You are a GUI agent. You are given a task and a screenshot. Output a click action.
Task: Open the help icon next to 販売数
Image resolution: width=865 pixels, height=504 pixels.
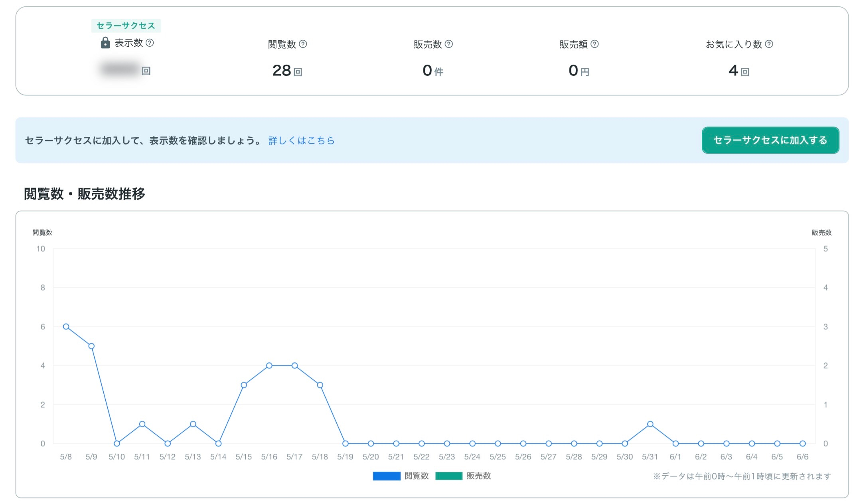tap(449, 44)
